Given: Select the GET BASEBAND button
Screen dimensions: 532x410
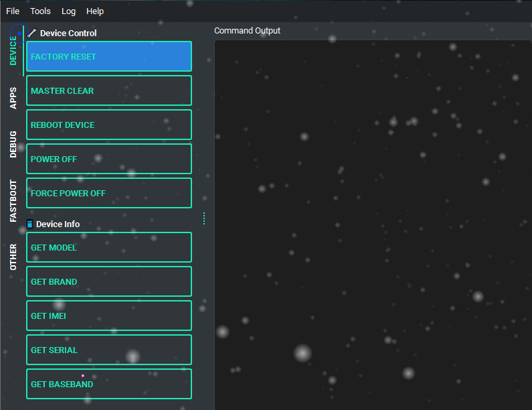Looking at the screenshot, I should pos(109,384).
